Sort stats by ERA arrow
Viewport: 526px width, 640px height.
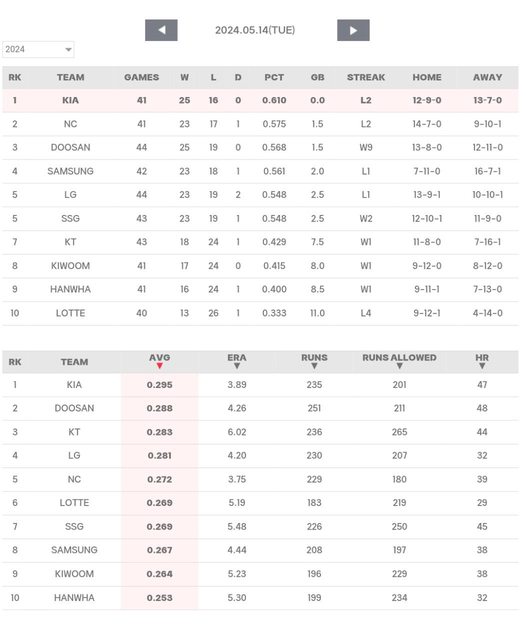(237, 366)
